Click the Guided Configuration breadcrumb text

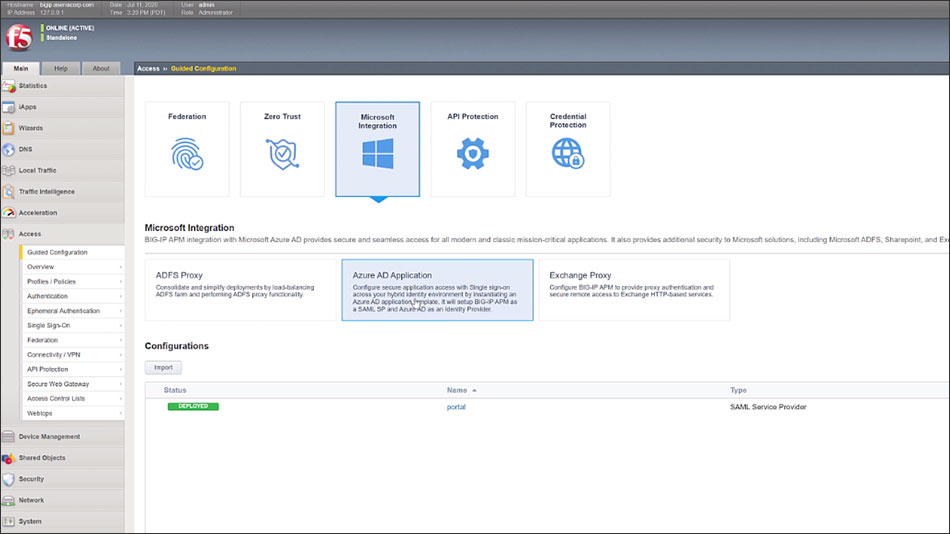204,68
